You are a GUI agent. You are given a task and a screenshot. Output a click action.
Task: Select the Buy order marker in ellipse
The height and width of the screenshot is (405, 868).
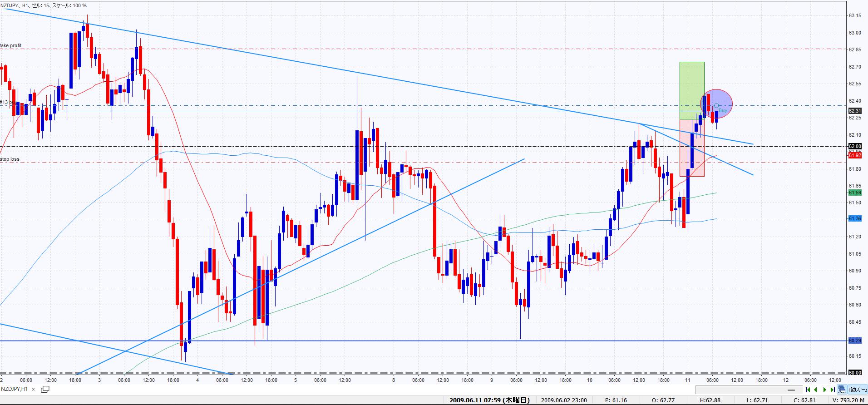point(716,106)
